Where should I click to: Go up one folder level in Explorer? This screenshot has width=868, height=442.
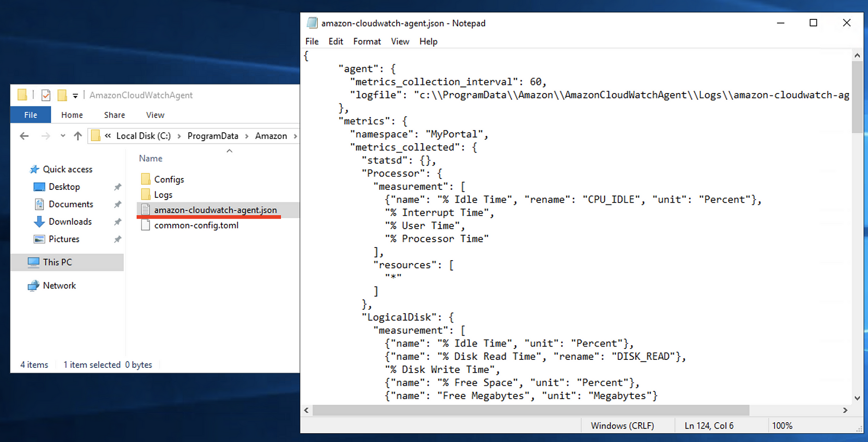tap(78, 136)
